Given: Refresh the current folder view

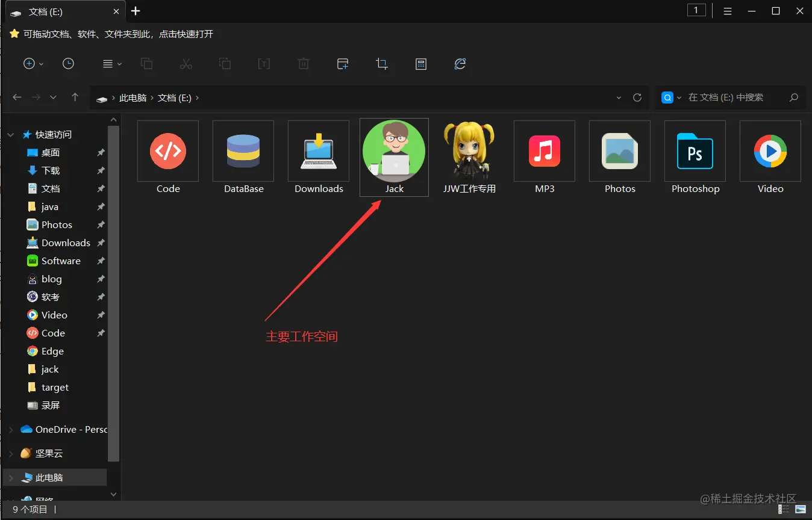Looking at the screenshot, I should pyautogui.click(x=637, y=97).
